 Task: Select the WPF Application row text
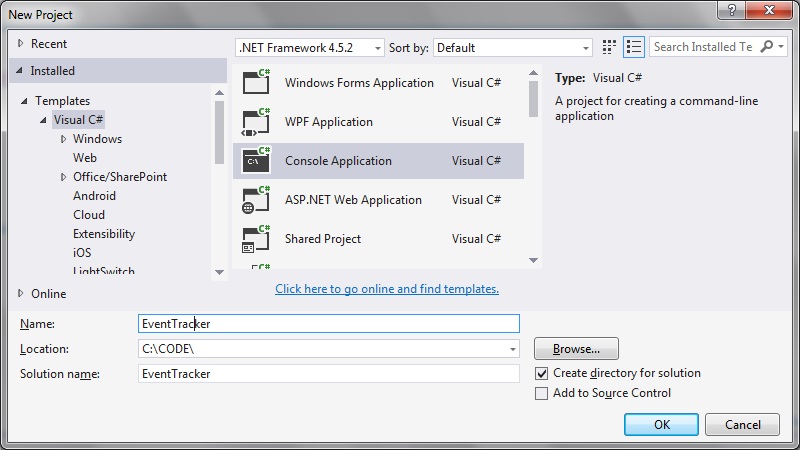point(329,122)
